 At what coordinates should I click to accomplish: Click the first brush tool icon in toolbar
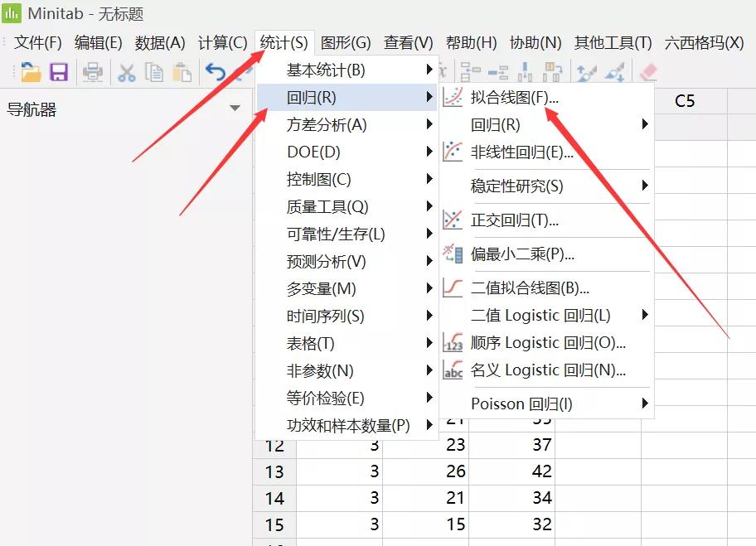[586, 73]
